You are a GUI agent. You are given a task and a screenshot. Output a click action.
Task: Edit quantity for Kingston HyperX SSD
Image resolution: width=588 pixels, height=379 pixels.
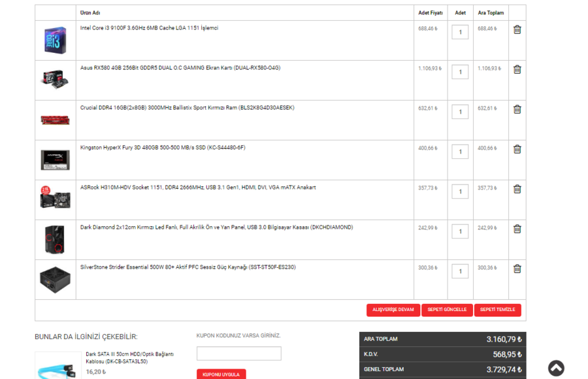[460, 152]
